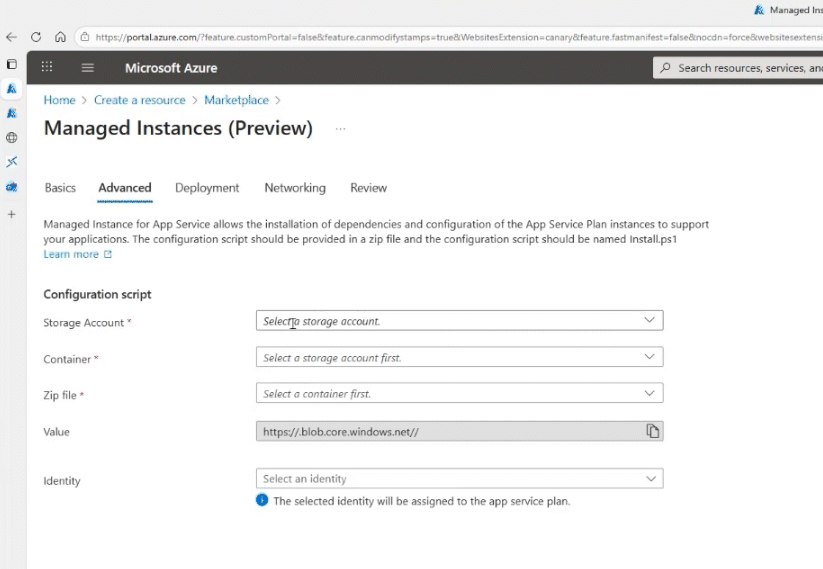
Task: Open the globe tab in browser sidebar
Action: (12, 138)
